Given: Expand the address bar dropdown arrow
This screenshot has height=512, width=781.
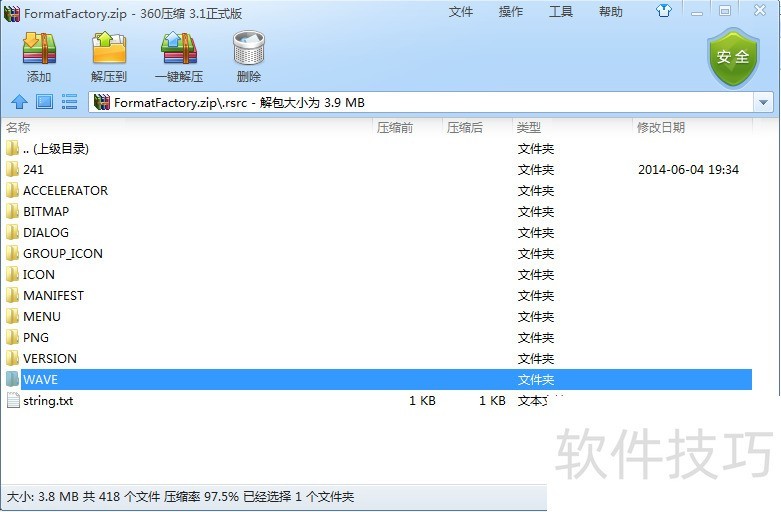Looking at the screenshot, I should (763, 103).
